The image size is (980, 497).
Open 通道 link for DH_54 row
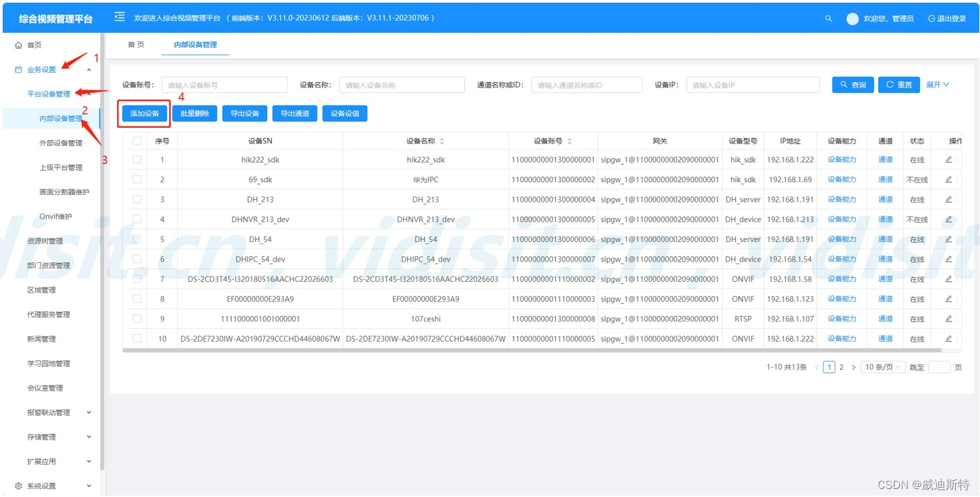click(x=885, y=239)
